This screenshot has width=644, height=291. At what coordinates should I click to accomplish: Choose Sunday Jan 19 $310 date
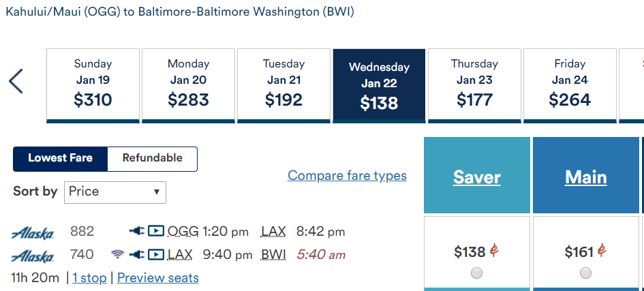pyautogui.click(x=93, y=86)
